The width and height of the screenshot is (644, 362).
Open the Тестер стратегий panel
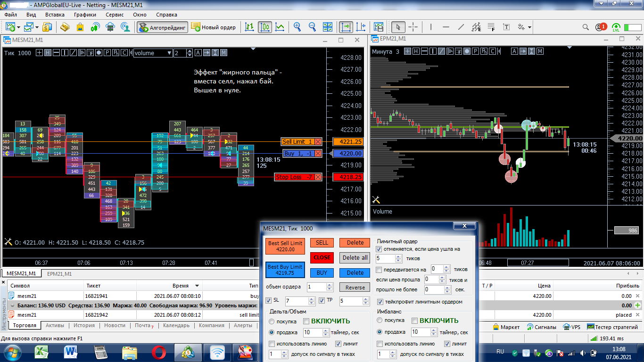coord(612,327)
